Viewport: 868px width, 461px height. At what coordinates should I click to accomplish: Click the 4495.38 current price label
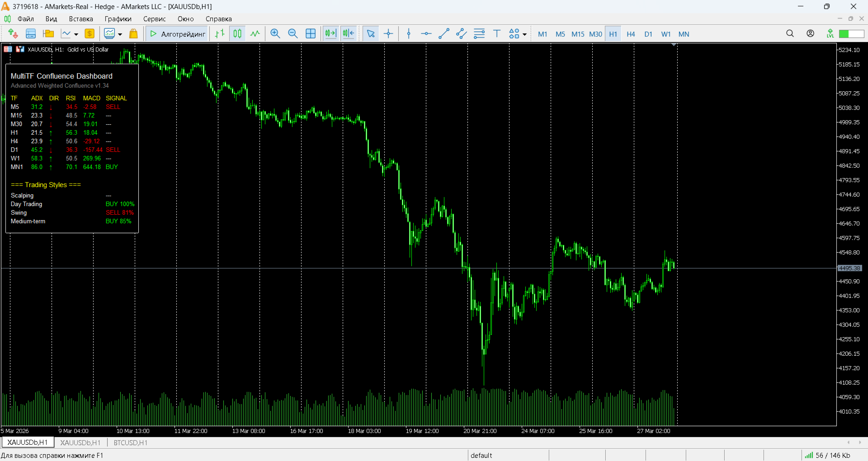pyautogui.click(x=849, y=268)
